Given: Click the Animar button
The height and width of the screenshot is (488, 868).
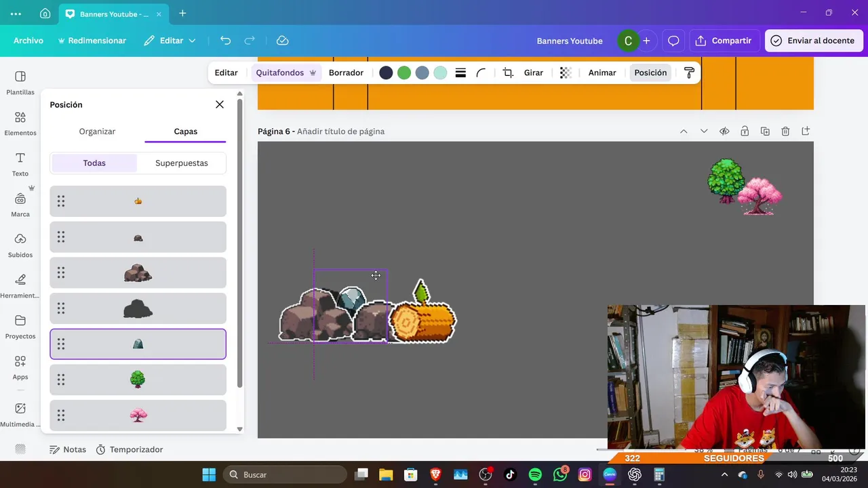Looking at the screenshot, I should point(602,73).
